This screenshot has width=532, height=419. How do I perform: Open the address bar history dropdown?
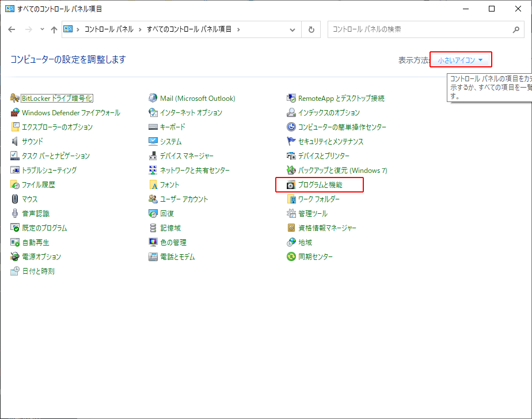click(x=292, y=29)
